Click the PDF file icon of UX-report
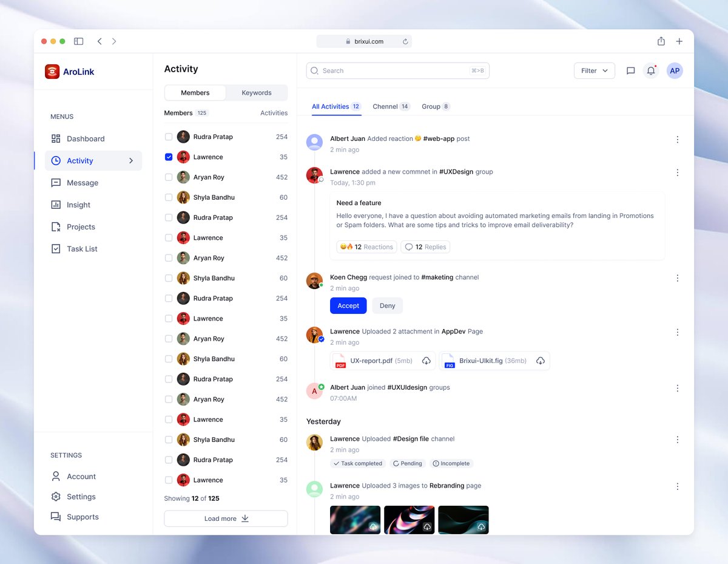The width and height of the screenshot is (728, 564). [x=340, y=361]
